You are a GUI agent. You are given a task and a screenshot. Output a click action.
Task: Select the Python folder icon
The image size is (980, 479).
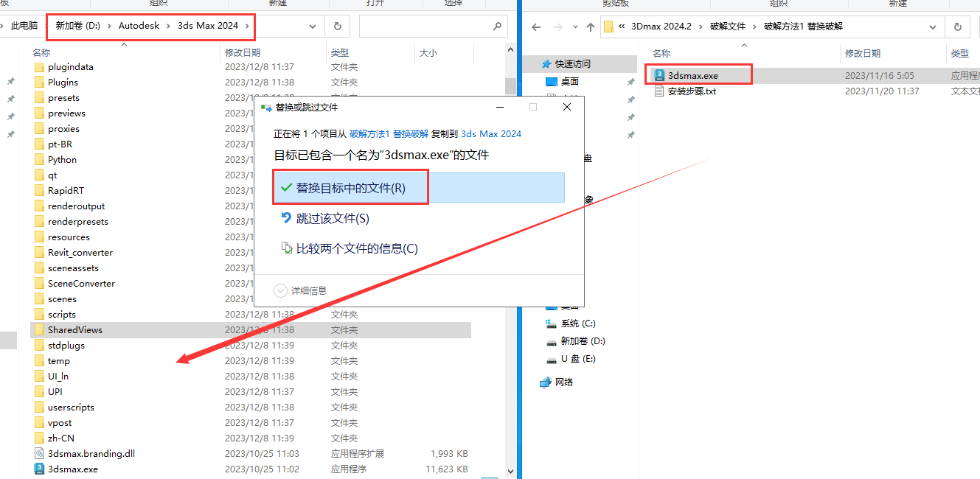pyautogui.click(x=40, y=159)
